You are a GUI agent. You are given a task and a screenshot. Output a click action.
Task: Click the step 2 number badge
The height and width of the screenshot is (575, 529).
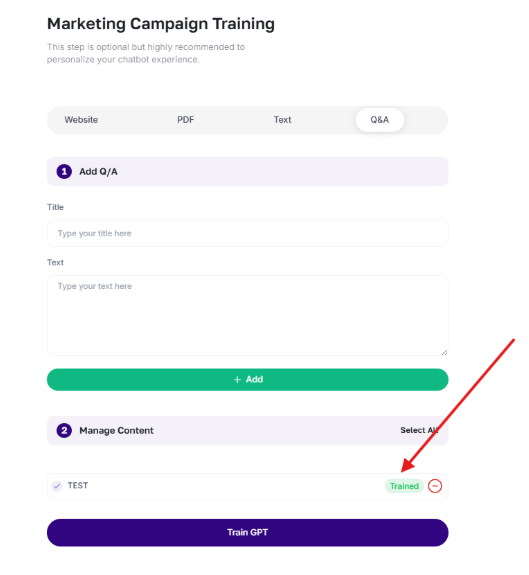click(x=64, y=430)
